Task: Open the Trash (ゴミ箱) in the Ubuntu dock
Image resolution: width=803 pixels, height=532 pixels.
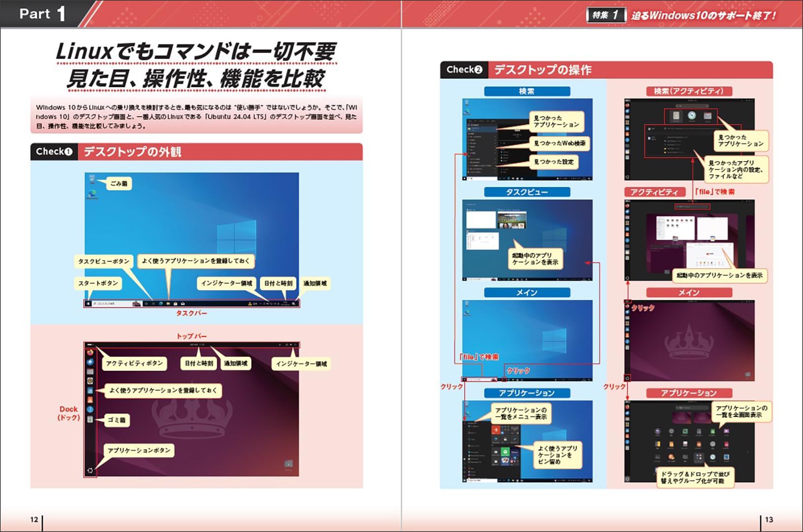Action: (91, 418)
